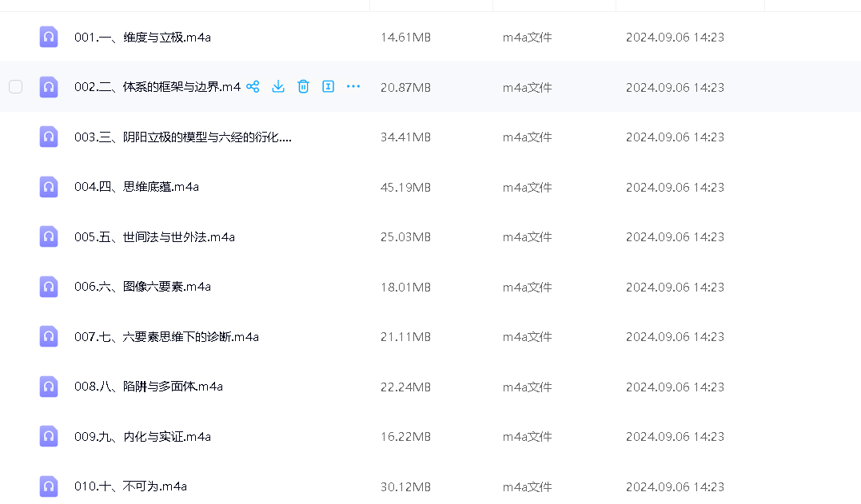Tick the checkbox beside file 002
The width and height of the screenshot is (861, 504).
(16, 87)
